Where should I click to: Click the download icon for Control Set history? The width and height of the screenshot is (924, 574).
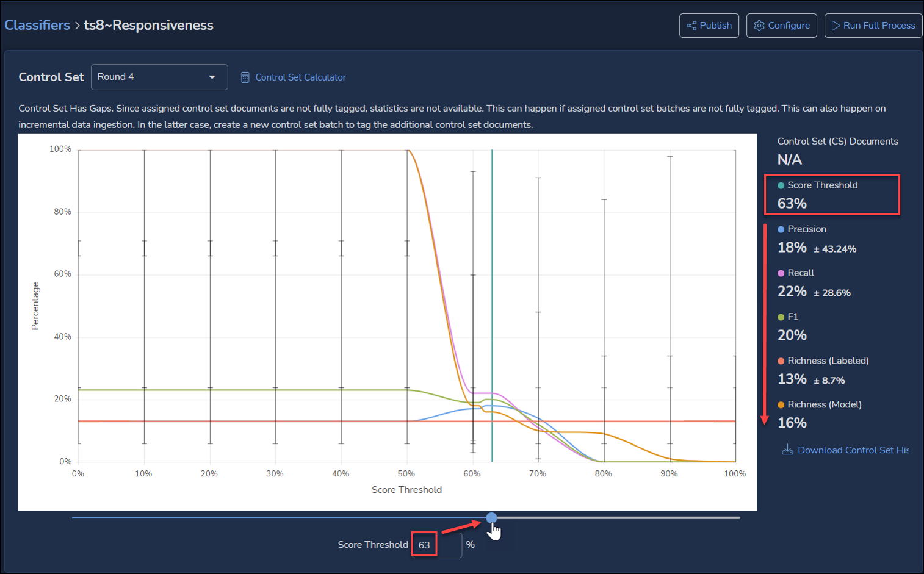pyautogui.click(x=787, y=450)
